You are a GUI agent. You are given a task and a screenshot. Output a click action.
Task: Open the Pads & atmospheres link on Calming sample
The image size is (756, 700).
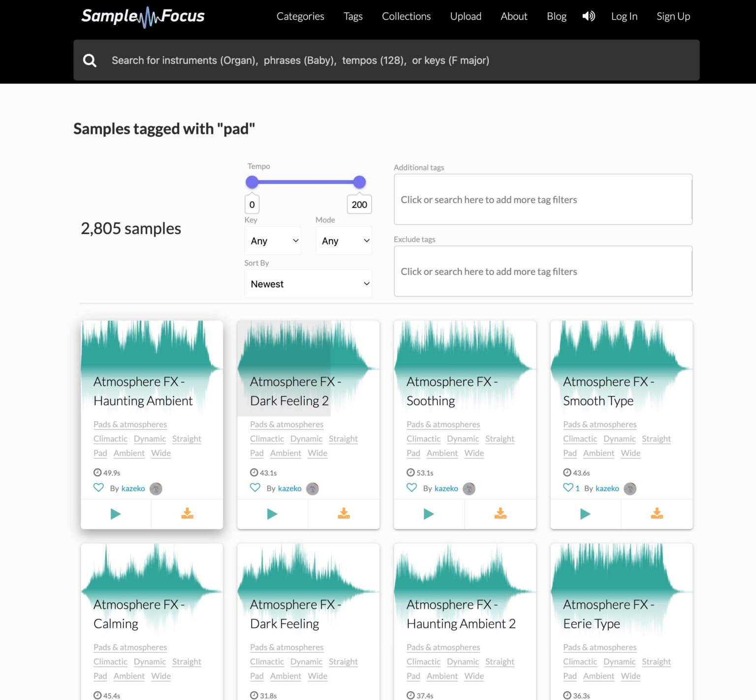pos(130,647)
